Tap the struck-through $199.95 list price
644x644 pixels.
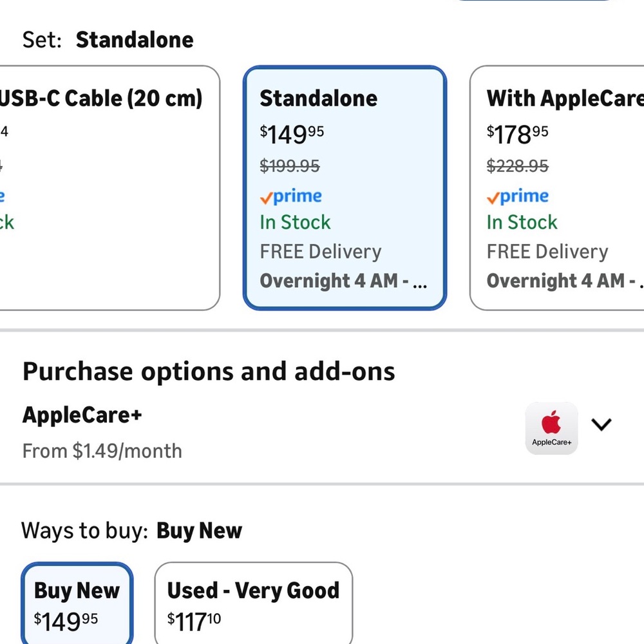[290, 166]
